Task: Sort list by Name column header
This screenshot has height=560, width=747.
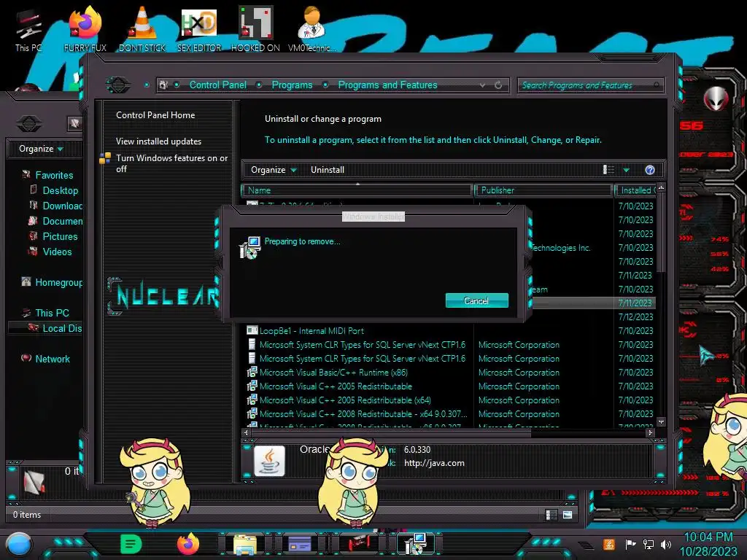Action: click(357, 190)
